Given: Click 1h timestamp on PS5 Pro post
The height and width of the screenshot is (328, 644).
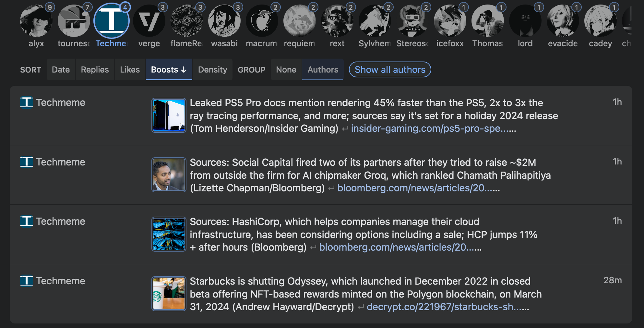Looking at the screenshot, I should (617, 102).
